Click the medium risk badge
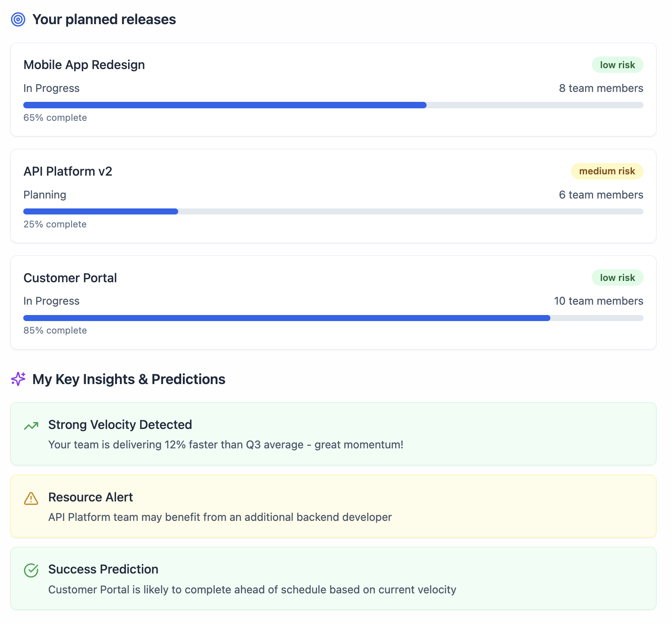Image resolution: width=672 pixels, height=624 pixels. pyautogui.click(x=607, y=171)
